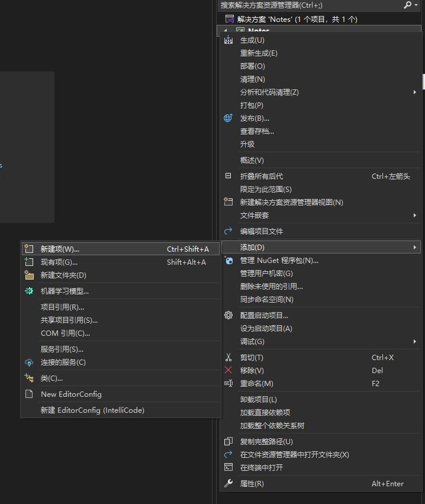The image size is (425, 504).
Task: Expand the 分析和代码清理(Z) submenu arrow
Action: coord(415,92)
